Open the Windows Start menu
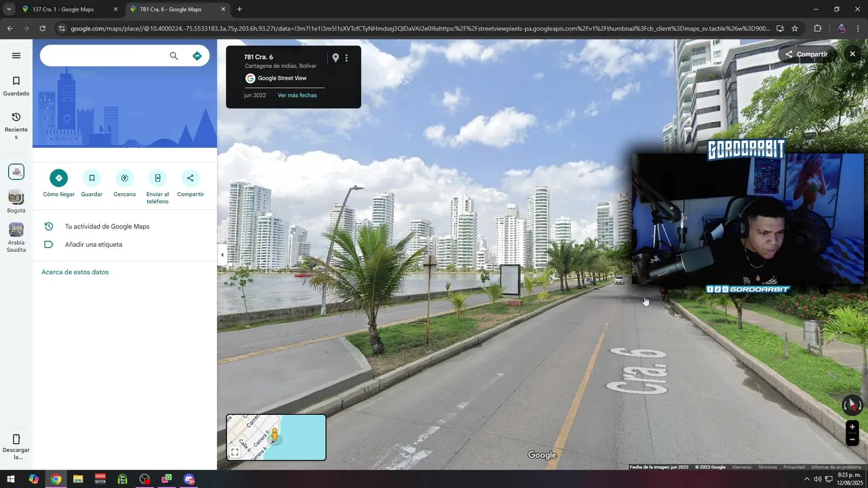 pyautogui.click(x=11, y=479)
